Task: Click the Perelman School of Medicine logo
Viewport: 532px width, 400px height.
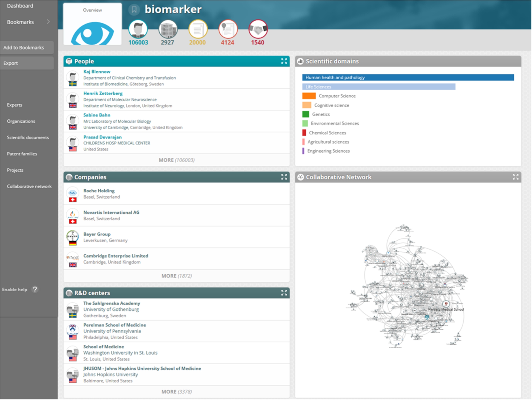Action: (x=73, y=331)
